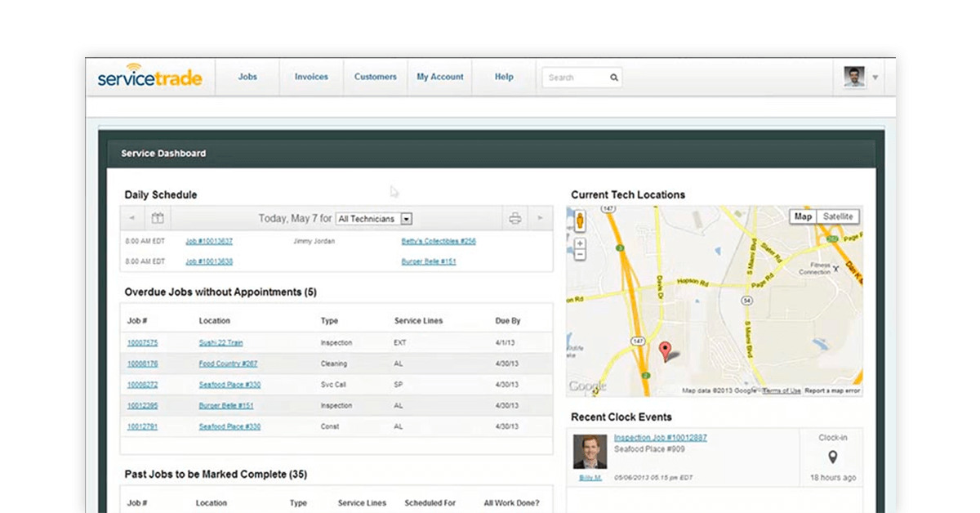Zoom in on the map

click(x=581, y=243)
